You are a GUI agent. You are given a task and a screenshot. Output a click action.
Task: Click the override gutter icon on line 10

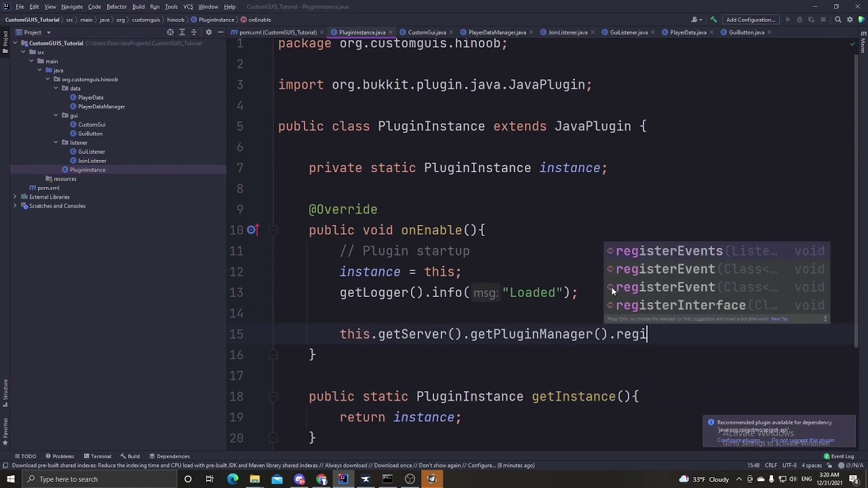point(252,230)
